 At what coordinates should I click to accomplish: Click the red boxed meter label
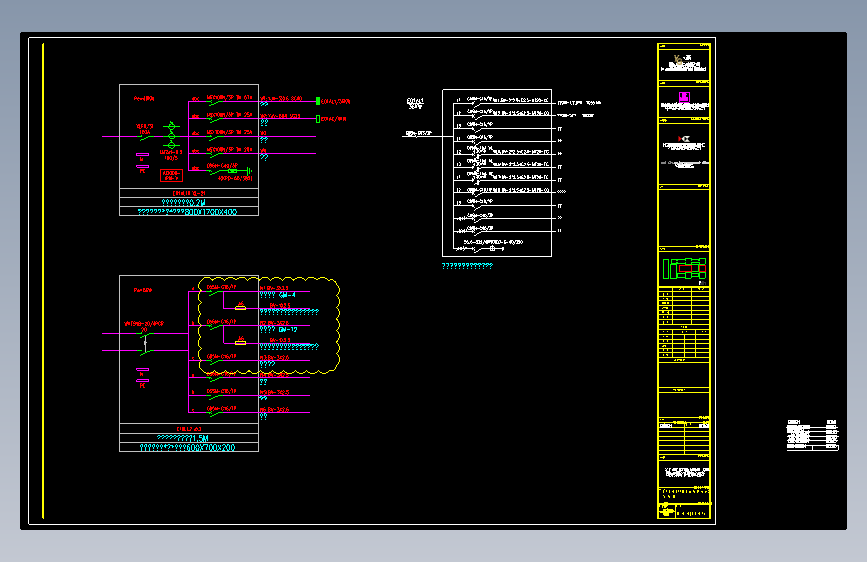[x=171, y=175]
